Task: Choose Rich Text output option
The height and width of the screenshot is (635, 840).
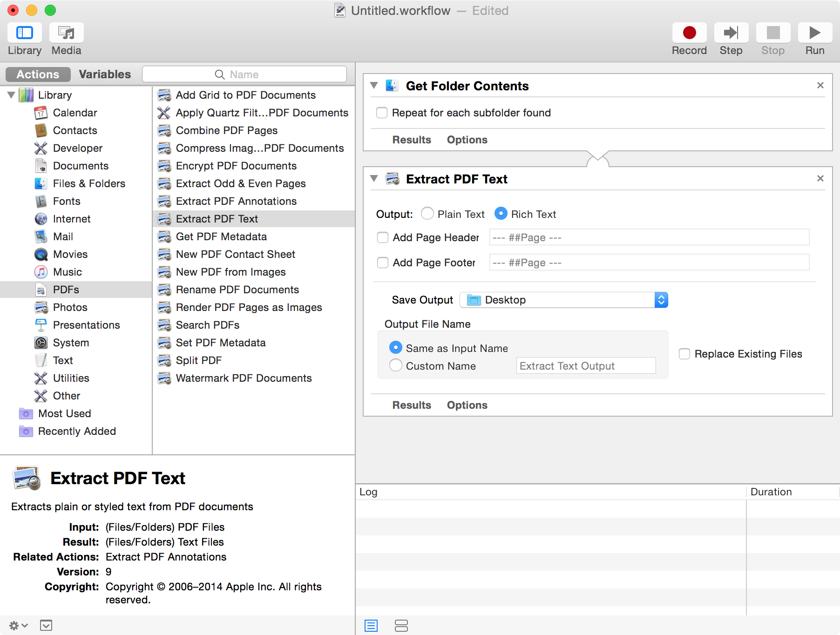Action: point(501,214)
